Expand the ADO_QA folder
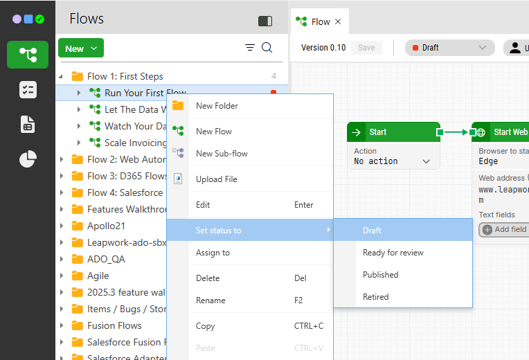The image size is (529, 360). [61, 259]
